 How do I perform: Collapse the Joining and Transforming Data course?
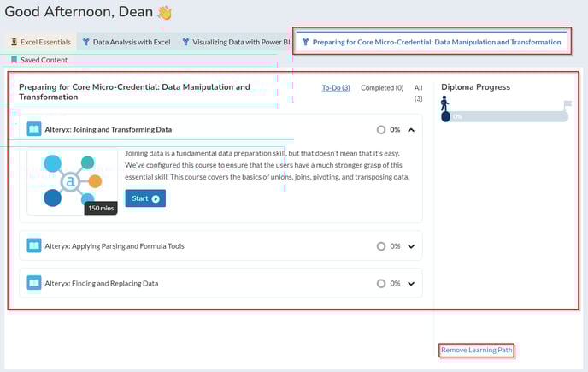411,130
